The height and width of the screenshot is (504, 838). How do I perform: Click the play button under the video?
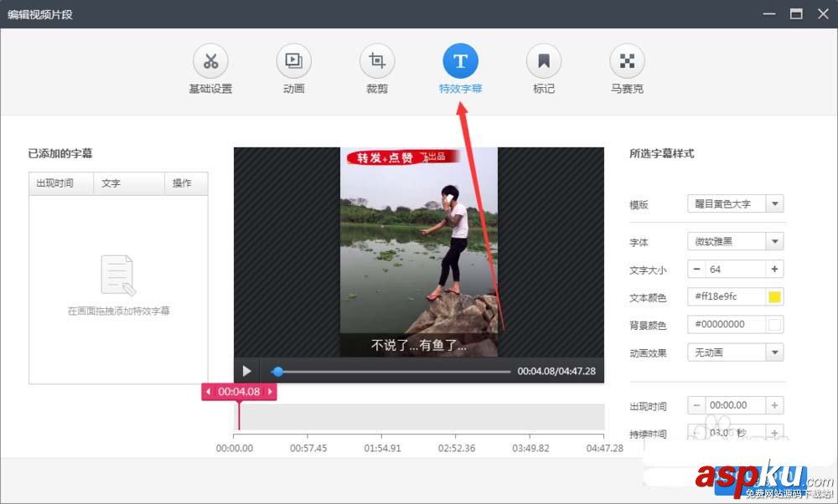pos(246,371)
